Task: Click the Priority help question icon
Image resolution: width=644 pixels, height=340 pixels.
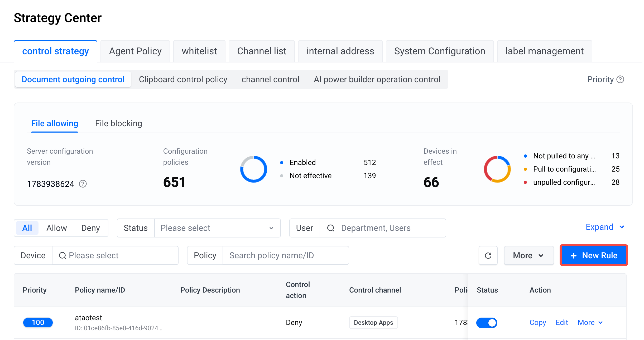Action: (x=620, y=79)
